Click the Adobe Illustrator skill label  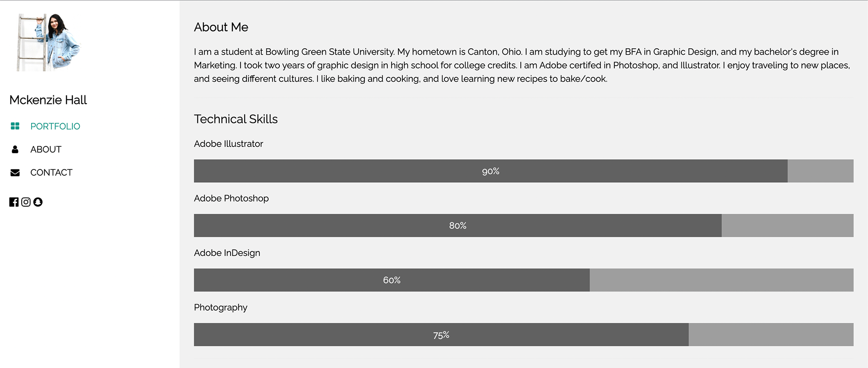[228, 144]
